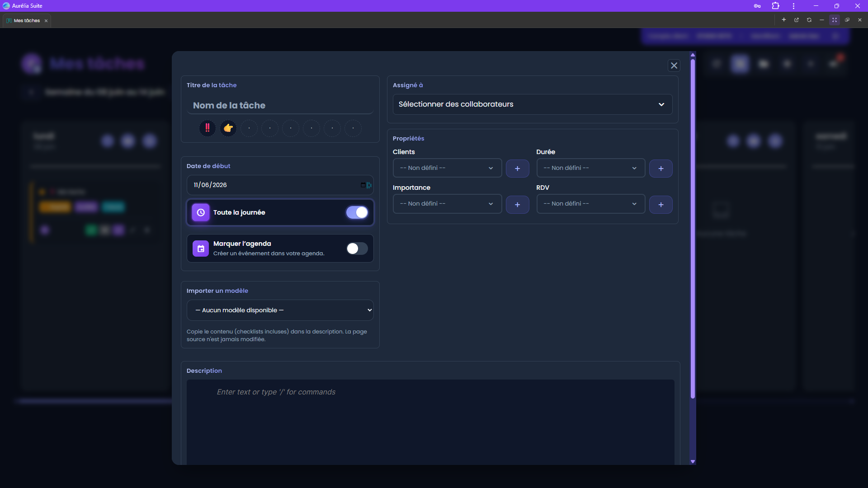Open the Importer un modèle dropdown
Screen dimensions: 868x488
point(280,310)
